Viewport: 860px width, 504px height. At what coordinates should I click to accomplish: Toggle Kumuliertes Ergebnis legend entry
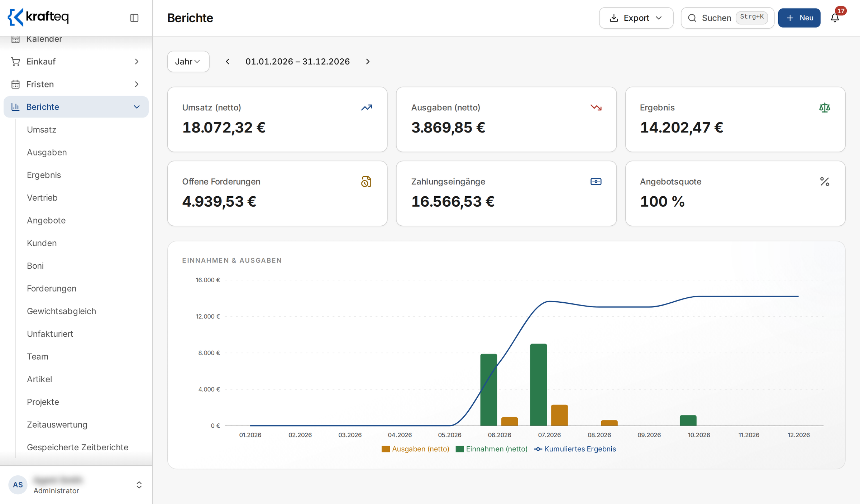(x=575, y=449)
